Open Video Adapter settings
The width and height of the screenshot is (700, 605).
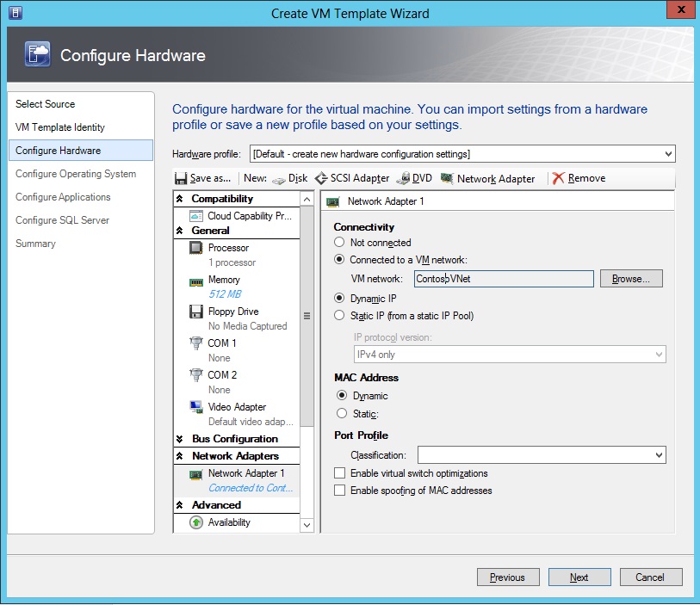coord(237,406)
